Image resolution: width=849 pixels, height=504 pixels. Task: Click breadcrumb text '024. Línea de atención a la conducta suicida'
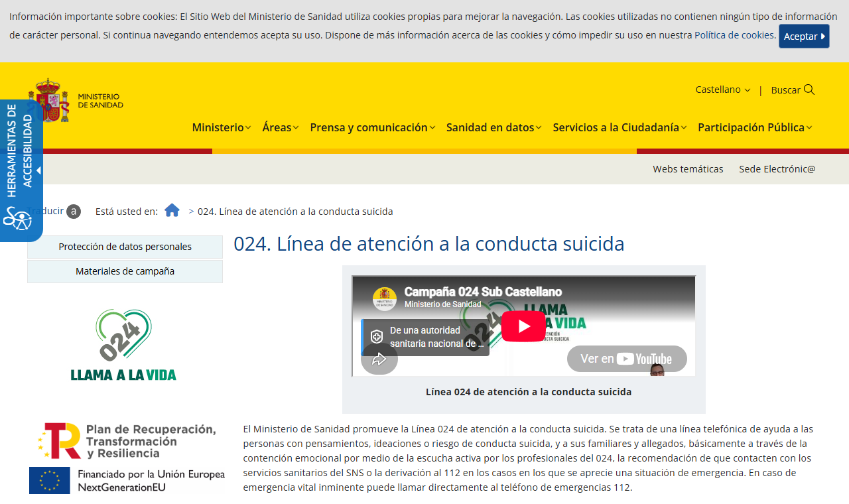point(295,212)
